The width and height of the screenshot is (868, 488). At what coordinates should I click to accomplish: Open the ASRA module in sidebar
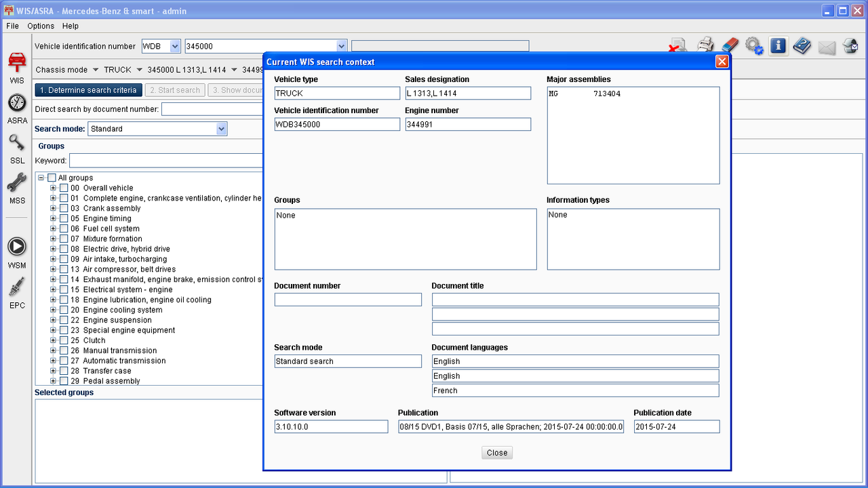click(17, 108)
